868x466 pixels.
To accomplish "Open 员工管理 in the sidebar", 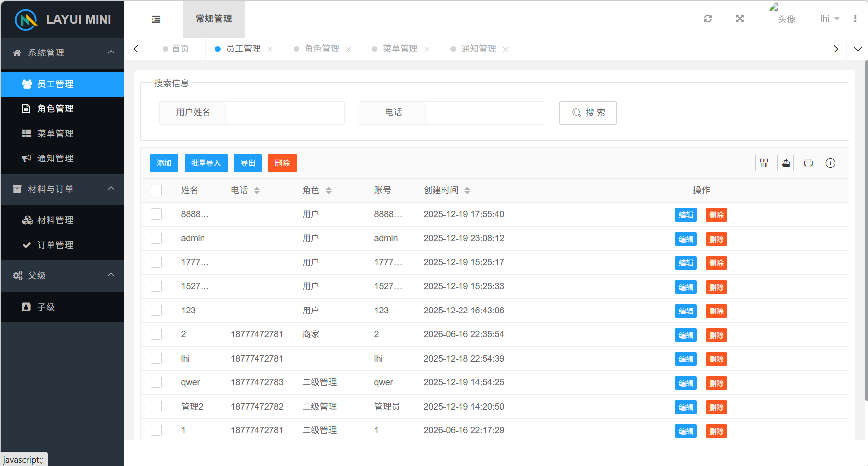I will (62, 84).
